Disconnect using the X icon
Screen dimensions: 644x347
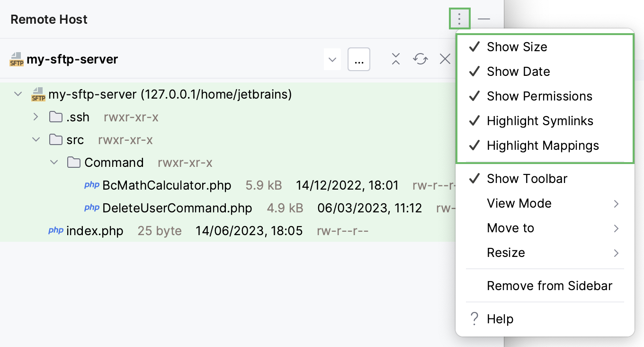[444, 59]
